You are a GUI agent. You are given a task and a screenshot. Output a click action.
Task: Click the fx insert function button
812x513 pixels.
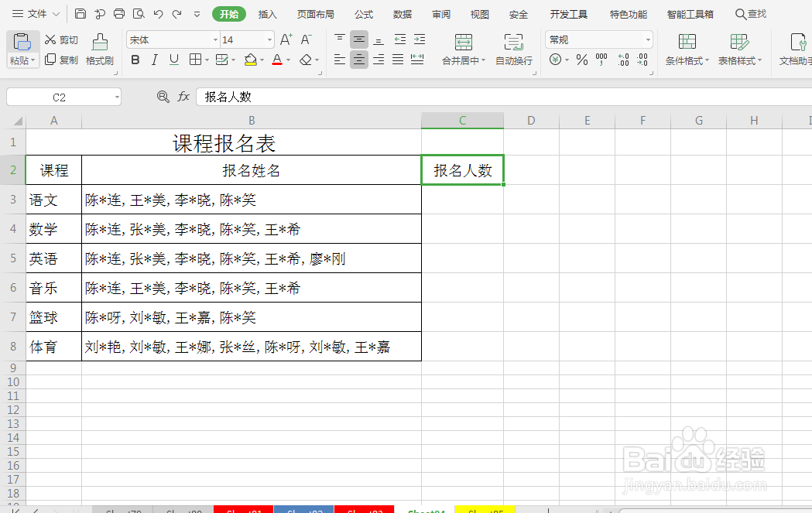(x=183, y=97)
